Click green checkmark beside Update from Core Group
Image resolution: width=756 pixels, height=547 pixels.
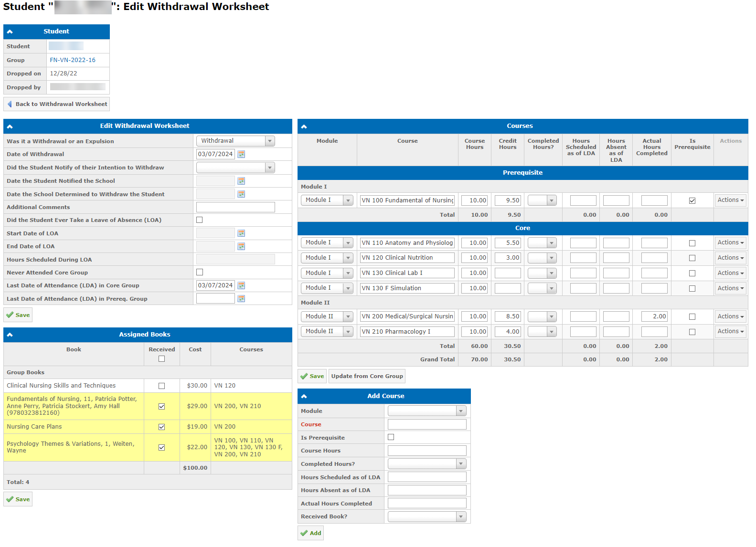pyautogui.click(x=304, y=376)
